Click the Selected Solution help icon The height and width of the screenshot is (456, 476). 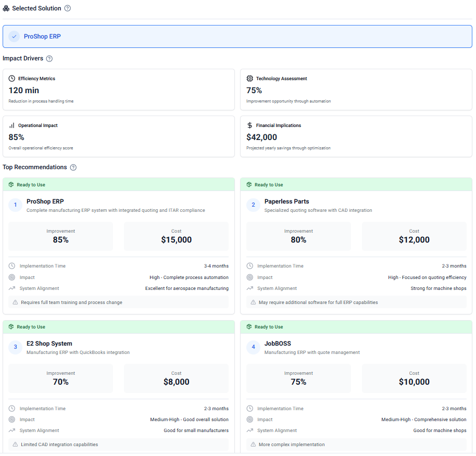pyautogui.click(x=68, y=8)
